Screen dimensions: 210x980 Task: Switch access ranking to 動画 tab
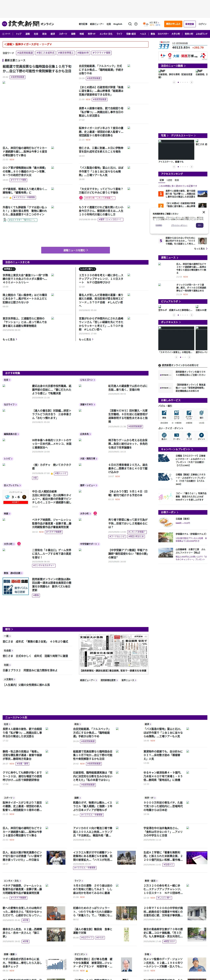coord(177,180)
